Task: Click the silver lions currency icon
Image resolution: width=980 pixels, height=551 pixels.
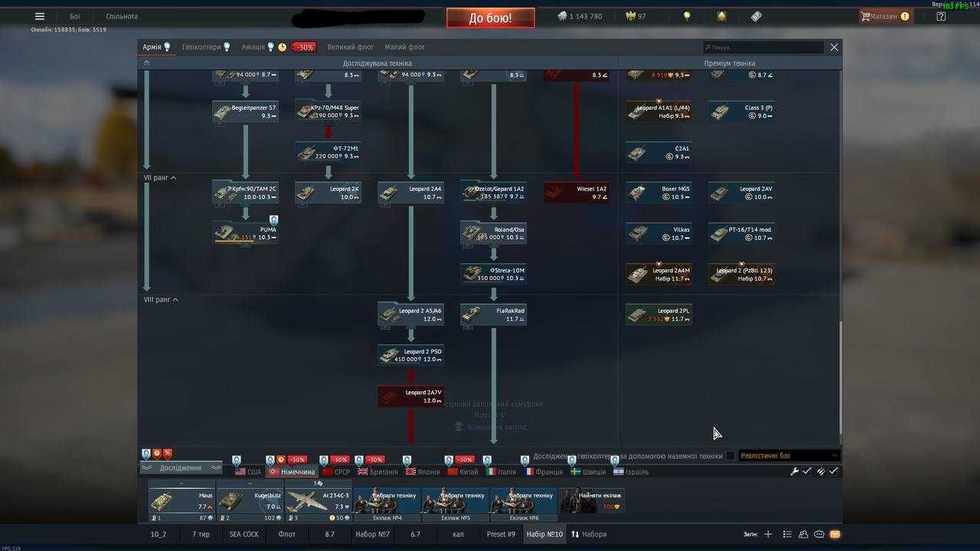Action: coord(562,16)
